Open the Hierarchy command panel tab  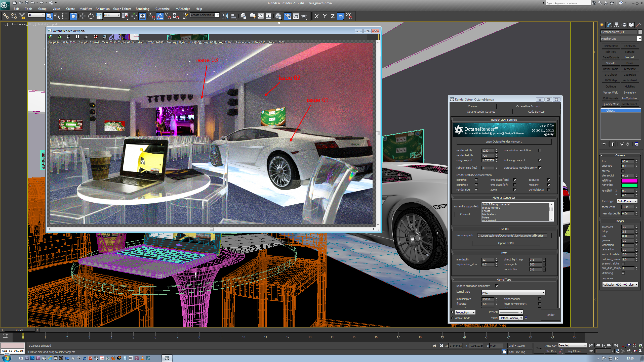pyautogui.click(x=616, y=25)
